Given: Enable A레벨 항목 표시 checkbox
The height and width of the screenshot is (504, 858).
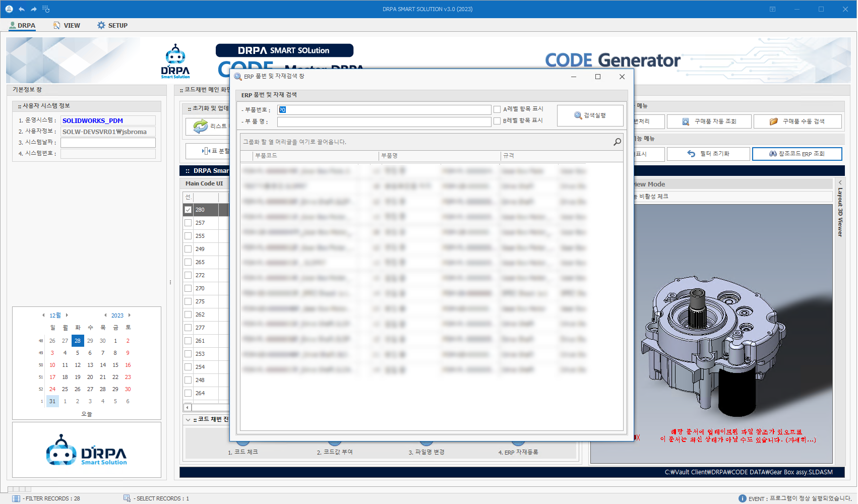Looking at the screenshot, I should click(497, 109).
